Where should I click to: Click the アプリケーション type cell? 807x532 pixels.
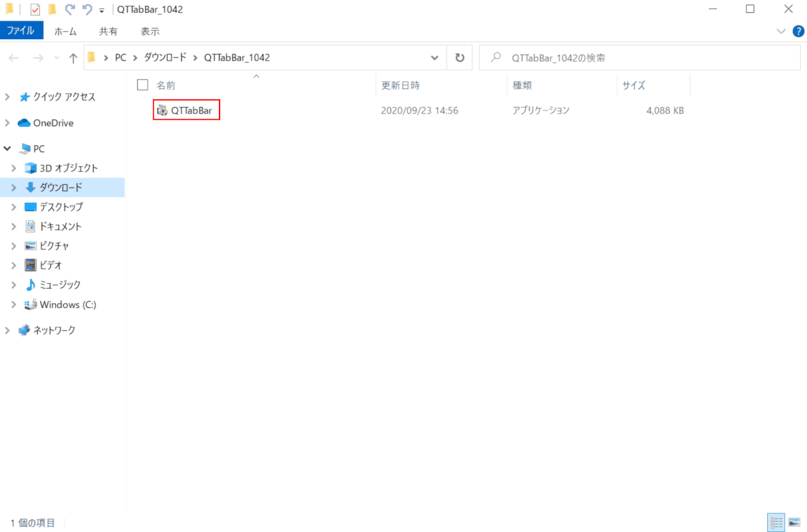(x=540, y=110)
